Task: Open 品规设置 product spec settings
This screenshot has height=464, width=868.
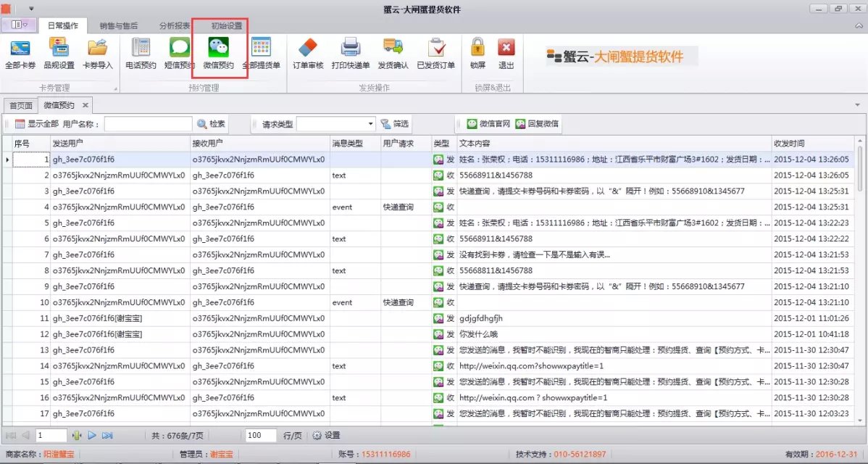Action: click(x=59, y=54)
